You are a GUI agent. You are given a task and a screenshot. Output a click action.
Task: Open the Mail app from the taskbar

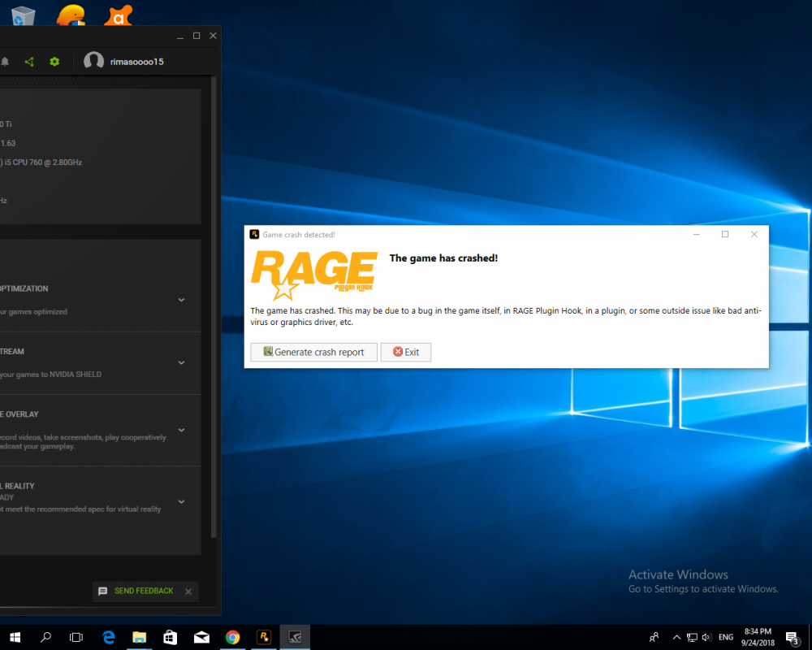[201, 637]
